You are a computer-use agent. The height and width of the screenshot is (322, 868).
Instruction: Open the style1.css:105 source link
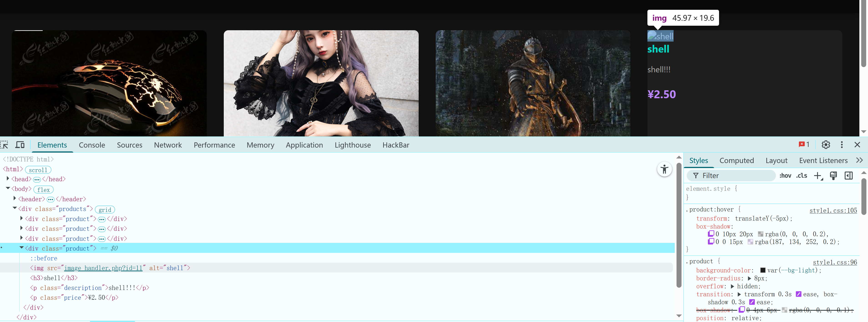833,211
